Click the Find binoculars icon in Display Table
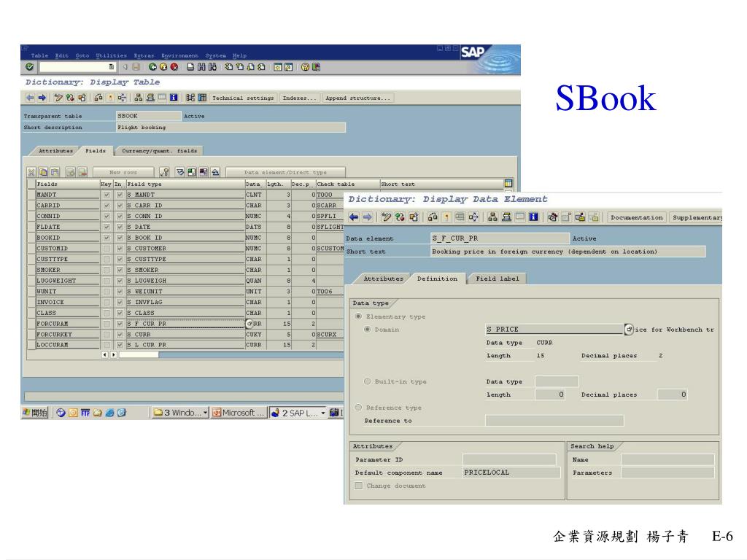 [201, 67]
